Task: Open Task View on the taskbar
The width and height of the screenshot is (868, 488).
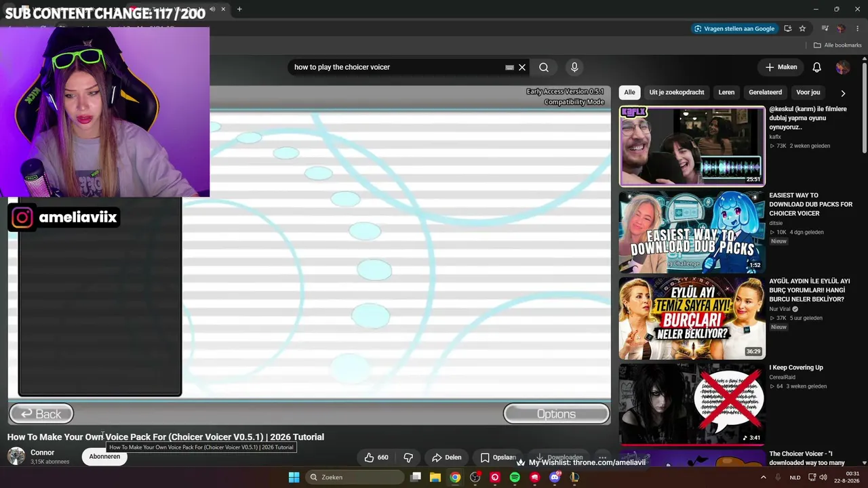Action: [x=416, y=477]
